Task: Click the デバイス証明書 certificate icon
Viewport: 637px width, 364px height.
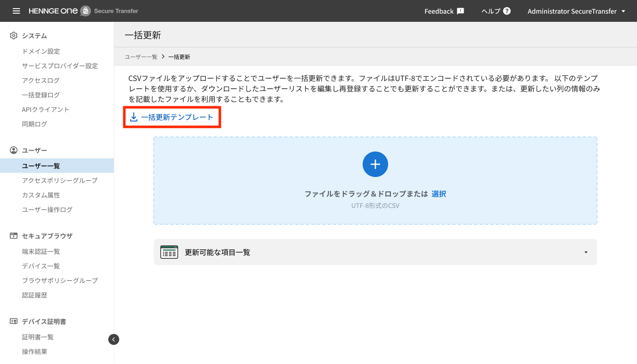Action: (x=13, y=321)
